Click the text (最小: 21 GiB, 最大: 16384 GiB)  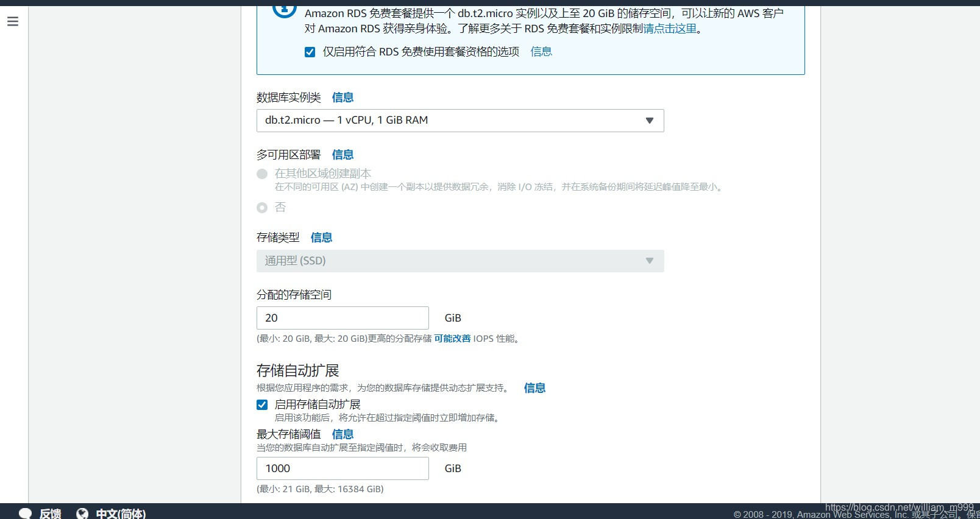click(x=320, y=489)
